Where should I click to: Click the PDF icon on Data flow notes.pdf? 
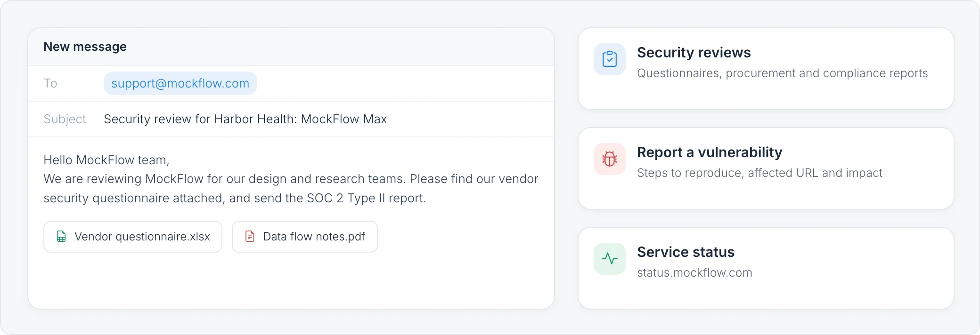[x=250, y=236]
